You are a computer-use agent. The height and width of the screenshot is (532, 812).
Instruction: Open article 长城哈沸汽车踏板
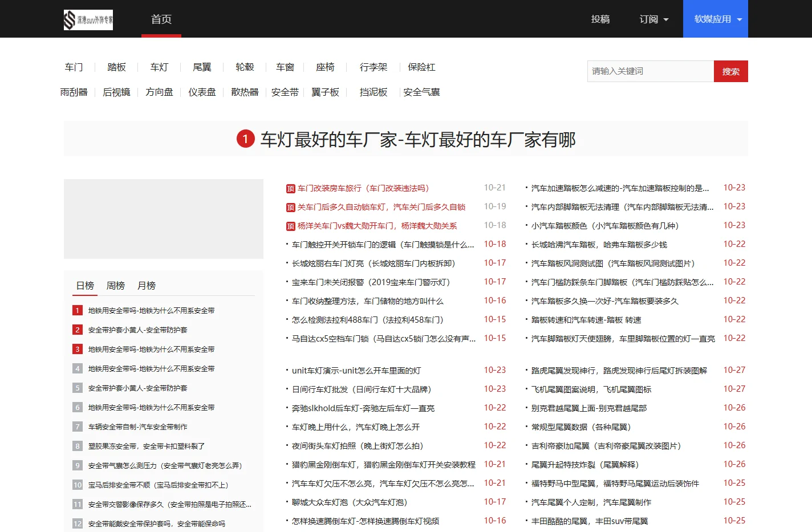[x=599, y=245]
